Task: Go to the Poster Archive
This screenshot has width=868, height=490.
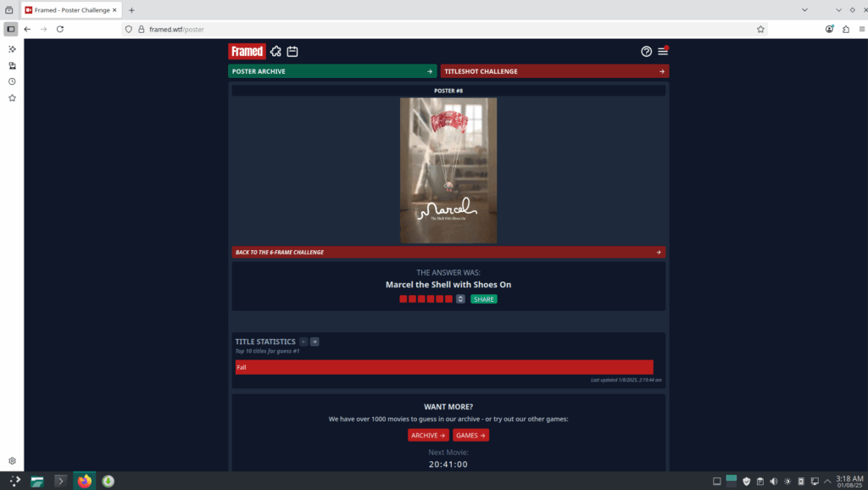Action: [332, 71]
